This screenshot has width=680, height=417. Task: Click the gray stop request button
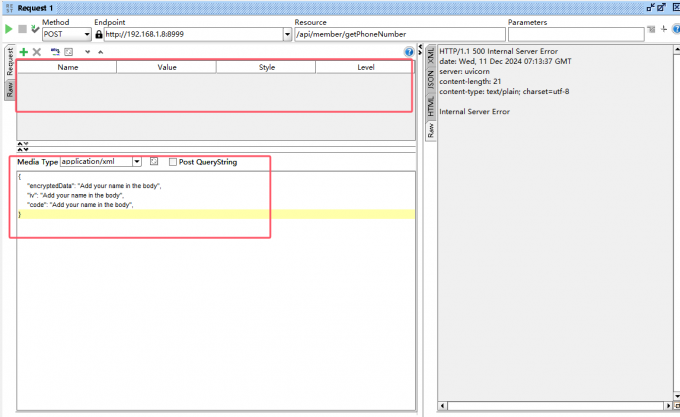click(x=22, y=29)
